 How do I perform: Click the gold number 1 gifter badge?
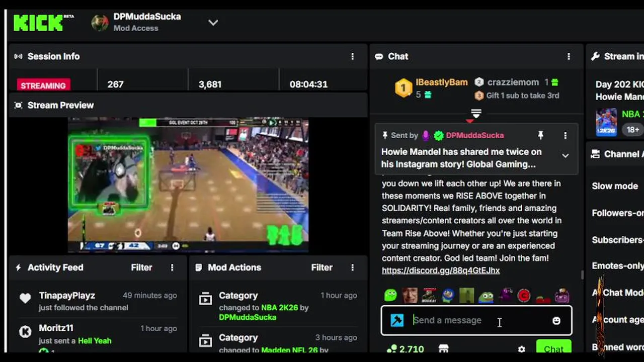click(x=403, y=88)
